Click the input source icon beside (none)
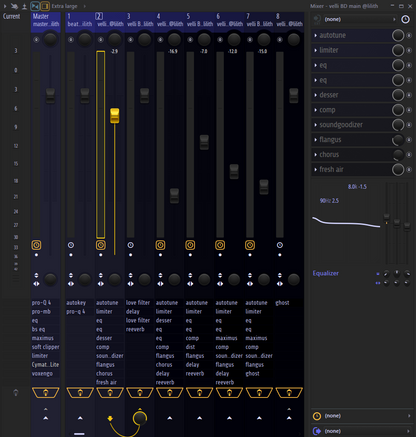Image resolution: width=416 pixels, height=437 pixels. [x=317, y=19]
